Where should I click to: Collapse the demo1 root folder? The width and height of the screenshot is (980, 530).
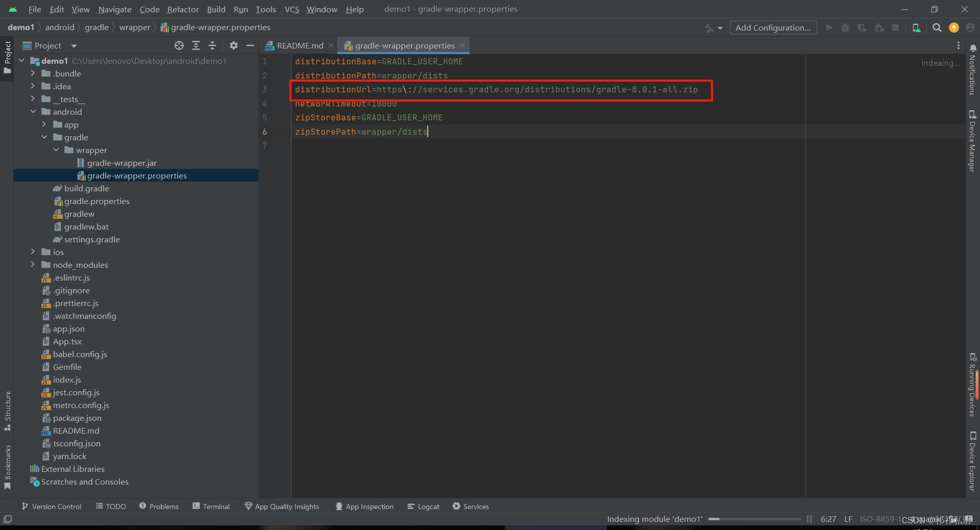coord(22,61)
